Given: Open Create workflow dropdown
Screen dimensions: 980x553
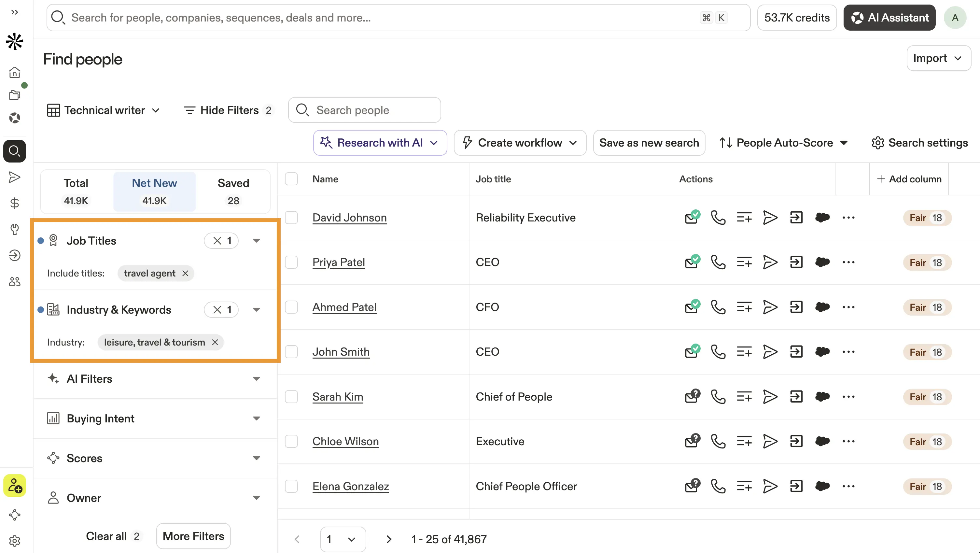Looking at the screenshot, I should pyautogui.click(x=520, y=143).
